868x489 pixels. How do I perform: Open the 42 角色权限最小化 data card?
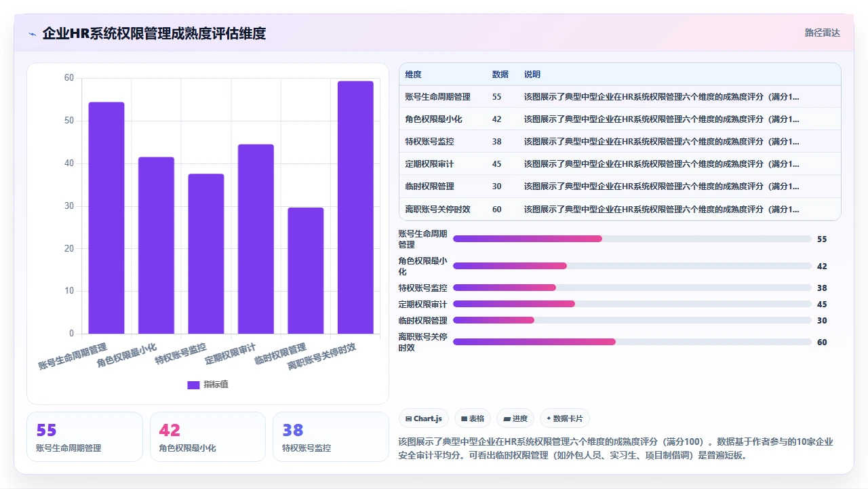click(208, 437)
